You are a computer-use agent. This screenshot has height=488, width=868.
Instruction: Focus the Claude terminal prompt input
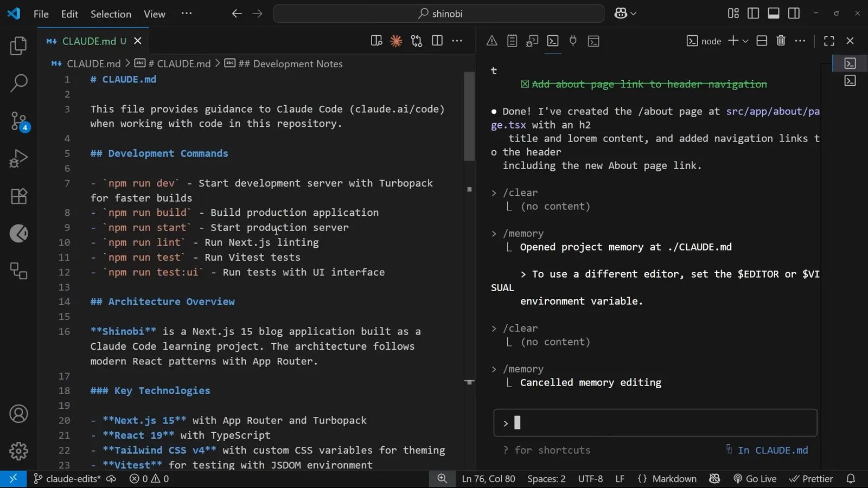pyautogui.click(x=655, y=423)
